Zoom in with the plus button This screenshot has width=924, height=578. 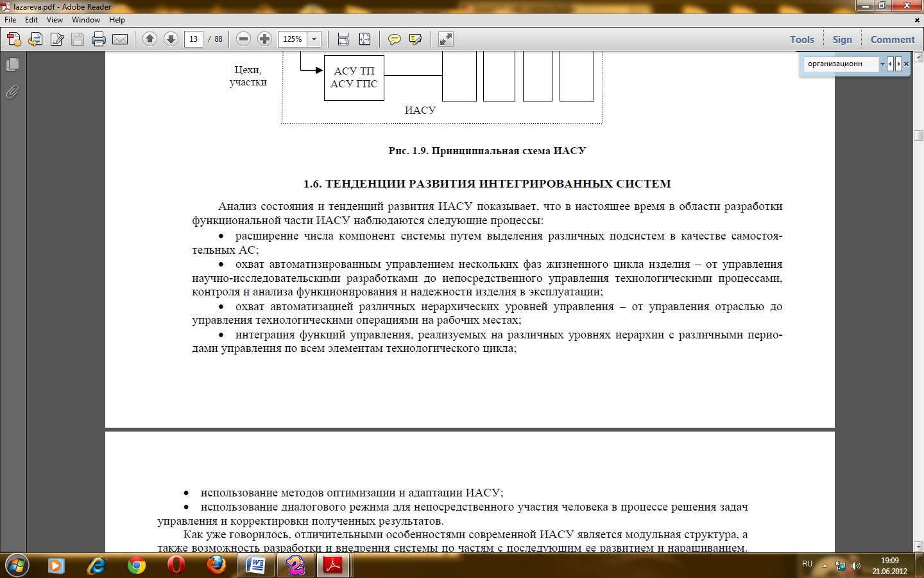pos(264,39)
